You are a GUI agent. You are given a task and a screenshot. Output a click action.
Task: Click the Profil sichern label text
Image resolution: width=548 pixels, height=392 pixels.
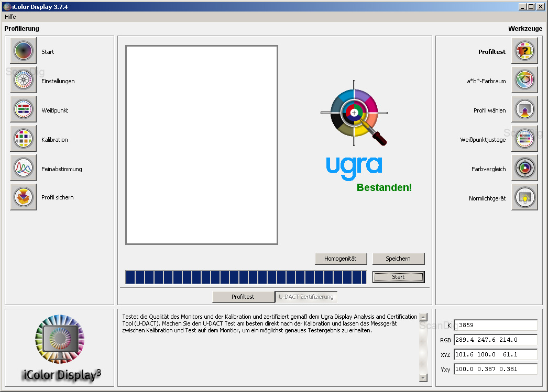[x=58, y=197]
